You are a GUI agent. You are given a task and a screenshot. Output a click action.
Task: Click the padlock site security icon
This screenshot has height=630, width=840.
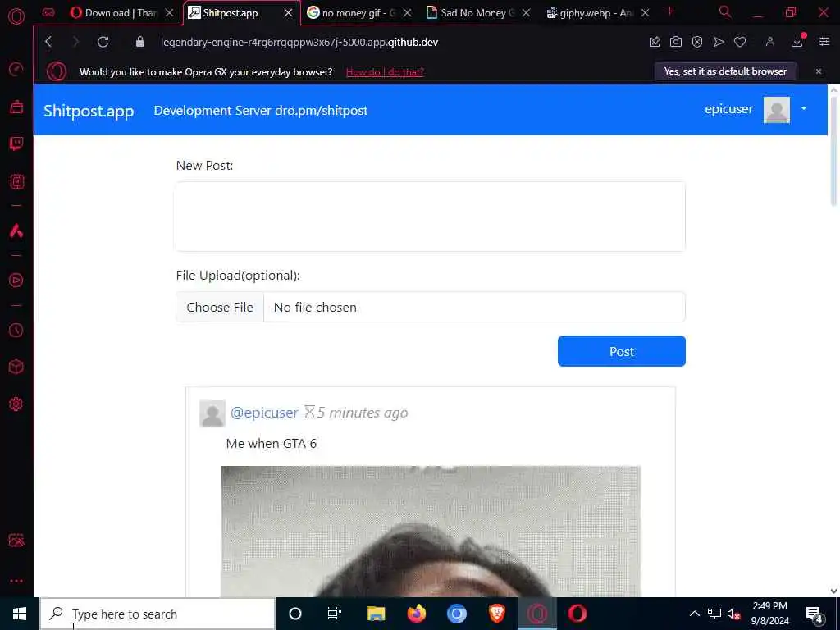(x=139, y=42)
